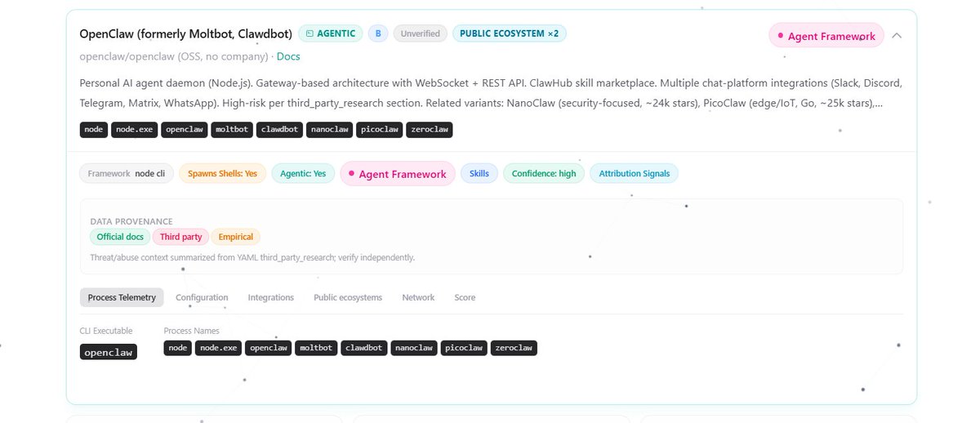Click the Empirical provenance tag
Viewport: 980px width, 423px height.
pyautogui.click(x=235, y=237)
